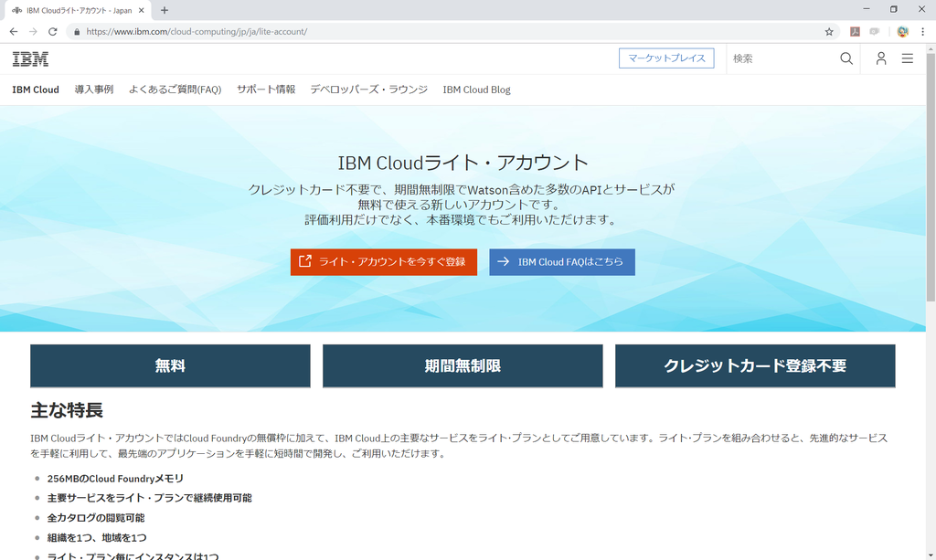Image resolution: width=936 pixels, height=560 pixels.
Task: Open the hamburger menu icon
Action: pos(907,58)
